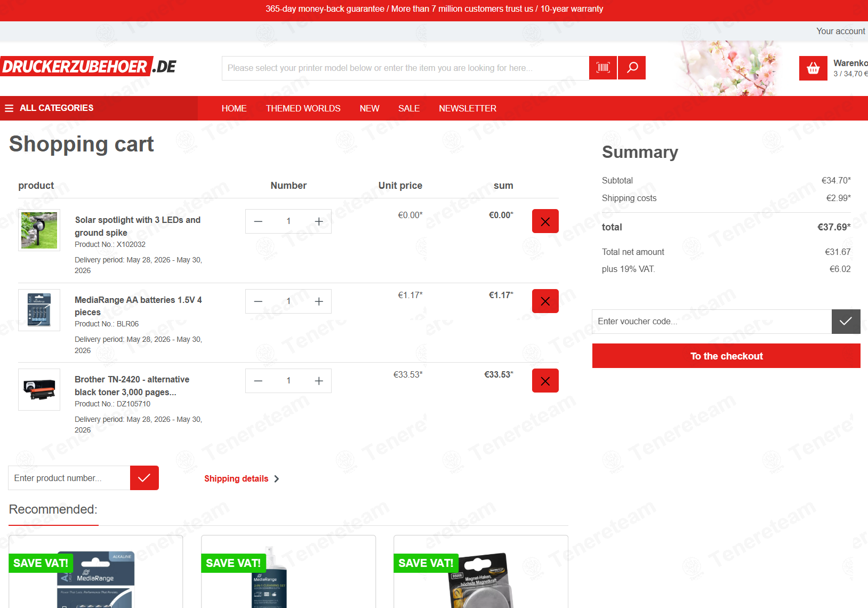Increase quantity of Brother TN-2420 toner
The height and width of the screenshot is (608, 868).
coord(319,381)
